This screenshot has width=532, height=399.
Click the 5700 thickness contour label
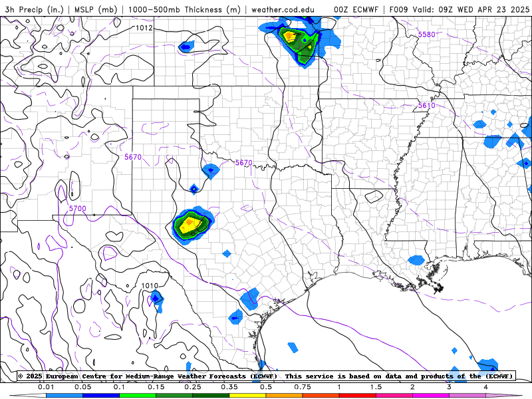tap(77, 208)
